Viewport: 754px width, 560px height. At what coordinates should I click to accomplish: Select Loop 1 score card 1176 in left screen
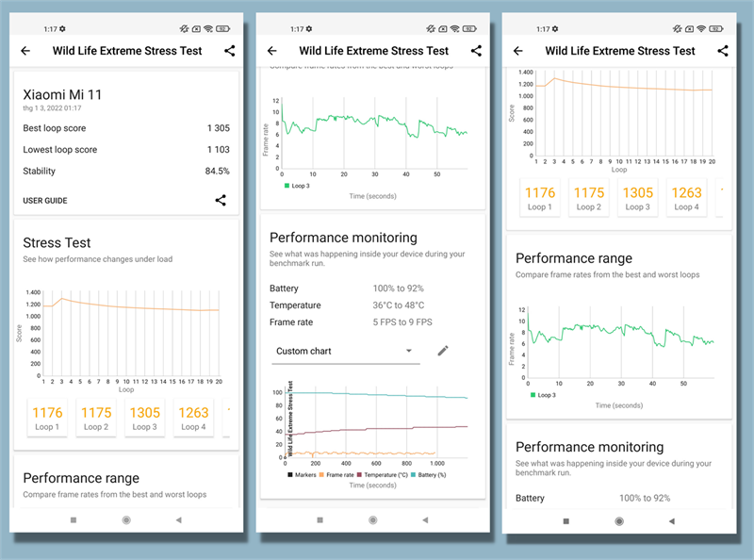(47, 418)
